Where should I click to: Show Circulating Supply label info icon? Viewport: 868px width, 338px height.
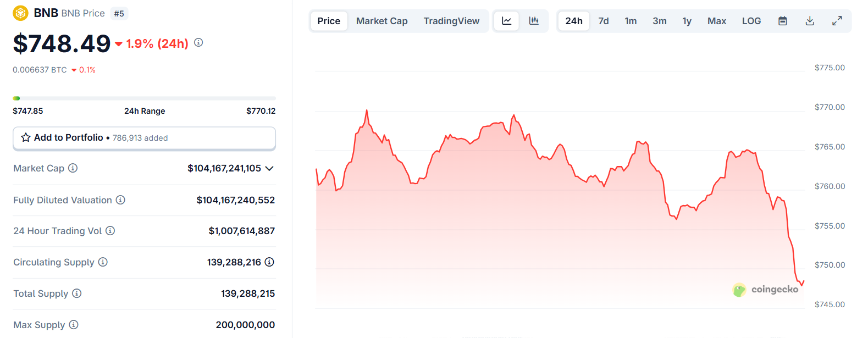(103, 262)
